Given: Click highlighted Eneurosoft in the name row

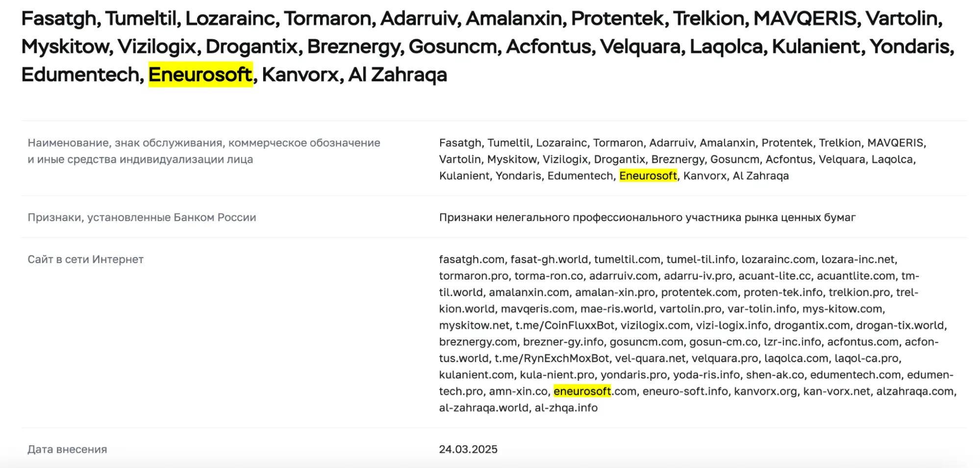Looking at the screenshot, I should (x=648, y=176).
